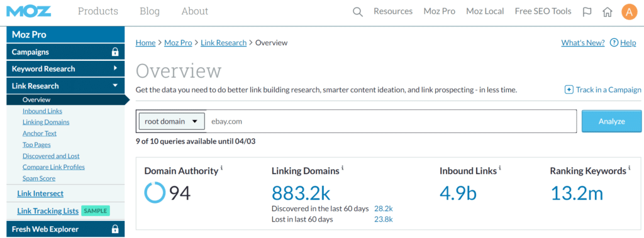The width and height of the screenshot is (644, 238).
Task: Click the SAMPLE badge
Action: [x=96, y=211]
